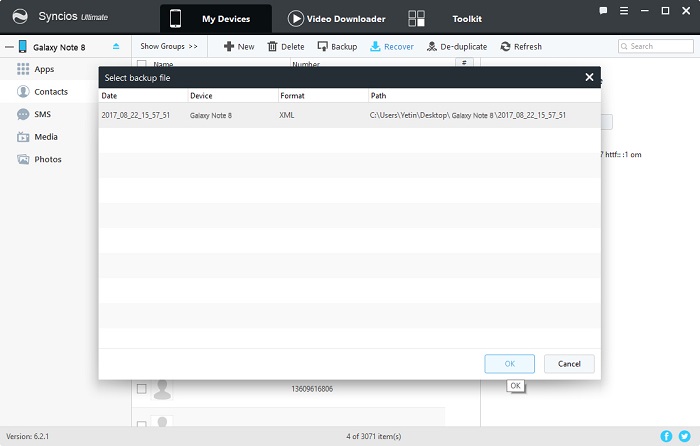Viewport: 700px width, 446px height.
Task: Click De-duplicate in the toolbar
Action: click(x=457, y=46)
